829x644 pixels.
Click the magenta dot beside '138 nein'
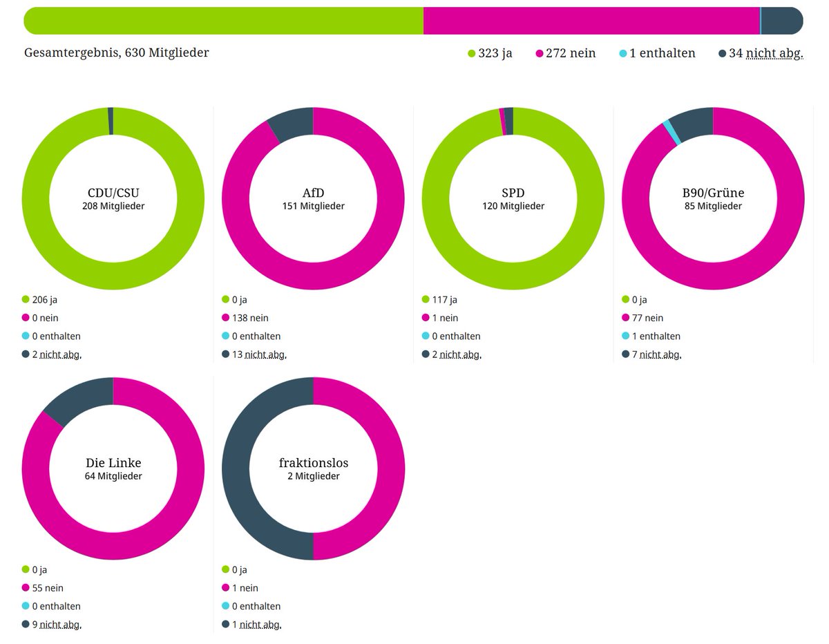click(226, 318)
